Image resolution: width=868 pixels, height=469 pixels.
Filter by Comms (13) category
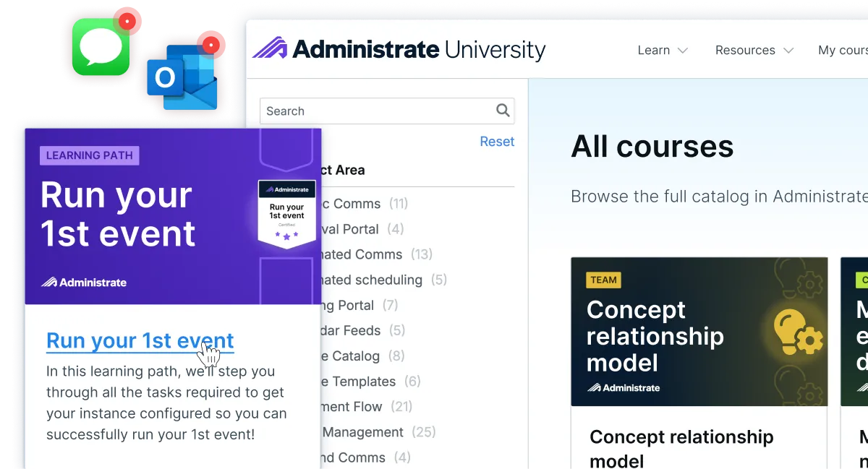[377, 254]
